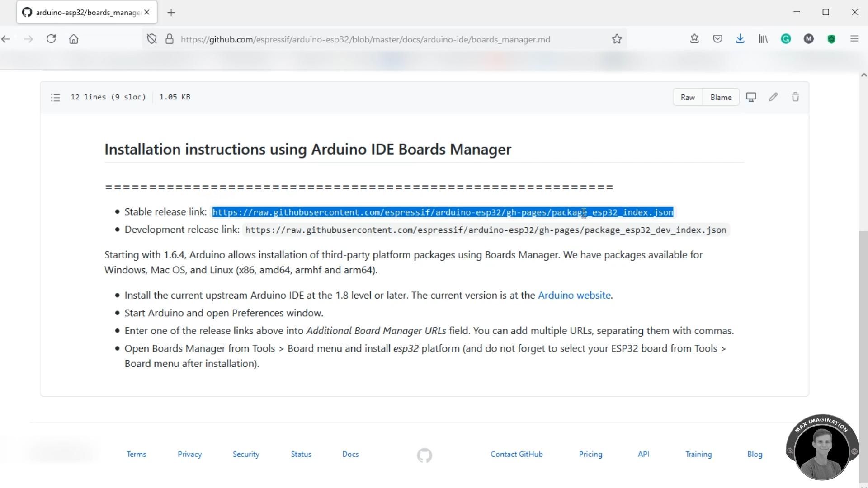Click the Grammarly extension icon

click(786, 39)
